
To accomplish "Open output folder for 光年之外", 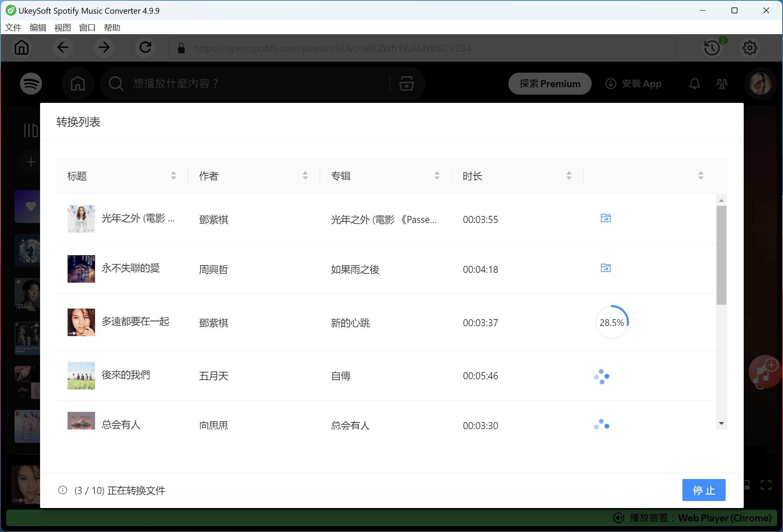I will click(x=605, y=218).
